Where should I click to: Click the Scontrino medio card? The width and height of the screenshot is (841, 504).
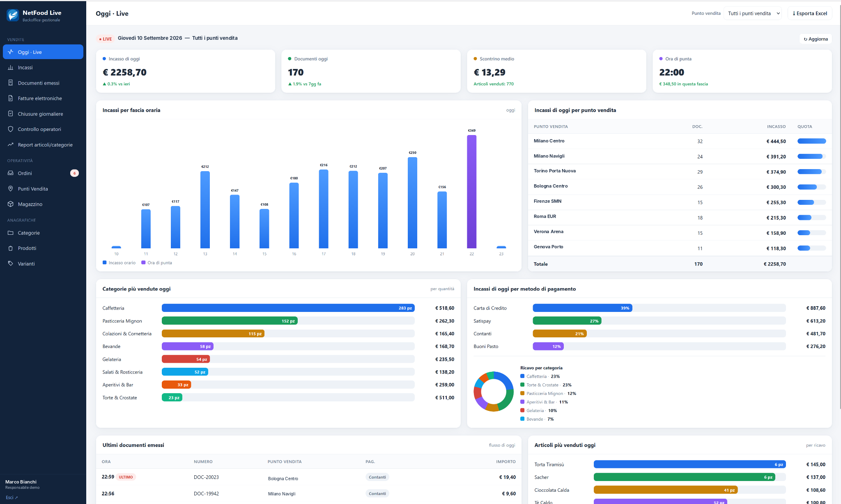[556, 71]
